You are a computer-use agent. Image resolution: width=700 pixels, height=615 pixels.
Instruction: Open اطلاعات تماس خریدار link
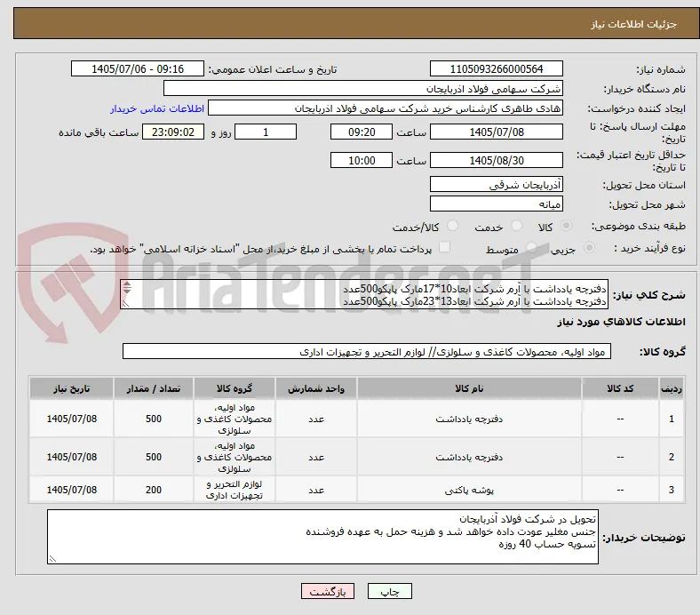point(157,108)
